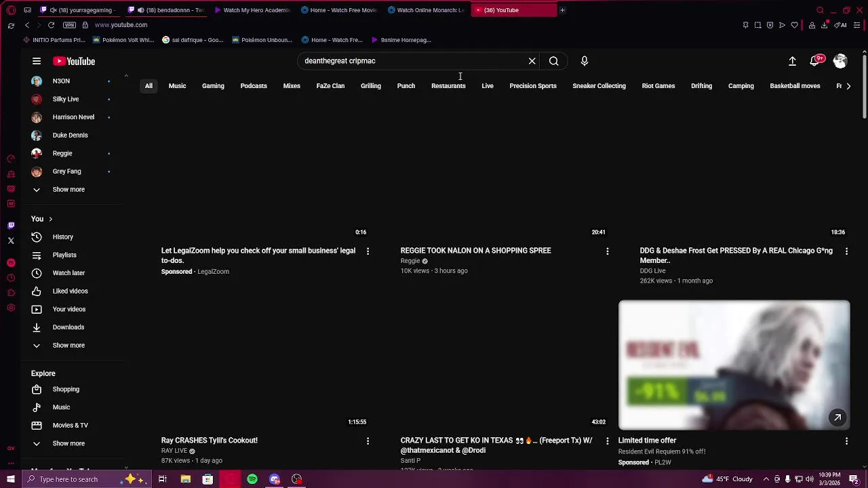The height and width of the screenshot is (488, 868).
Task: Open Playlists in the sidebar
Action: [71, 255]
